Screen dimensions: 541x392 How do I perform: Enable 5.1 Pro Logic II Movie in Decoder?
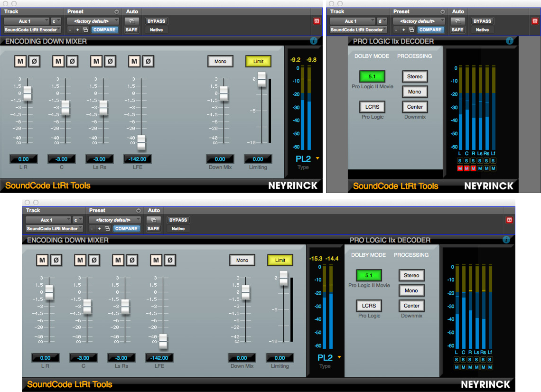tap(372, 76)
